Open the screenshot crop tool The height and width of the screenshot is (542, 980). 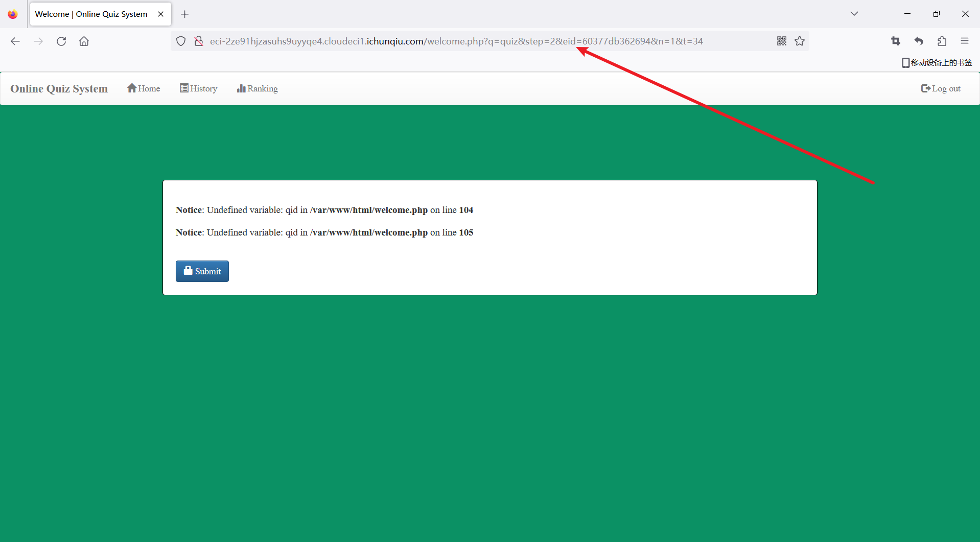(896, 41)
